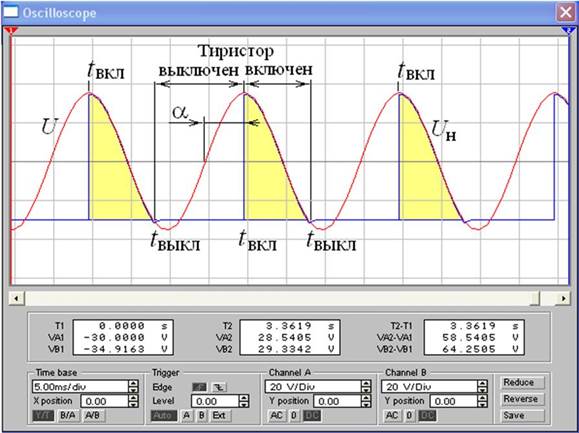Click the right scroll arrow under the graph
Viewport: 579px width, 433px height.
pyautogui.click(x=563, y=298)
